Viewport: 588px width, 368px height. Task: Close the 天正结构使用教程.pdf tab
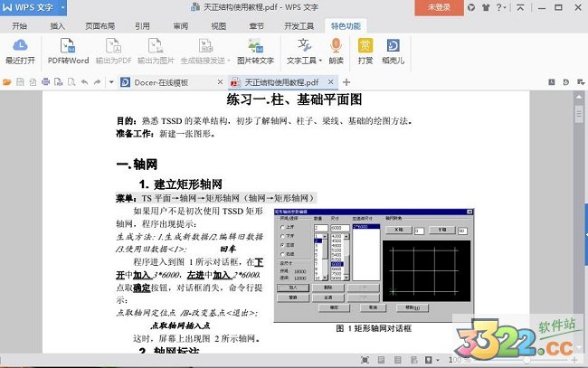coord(330,81)
